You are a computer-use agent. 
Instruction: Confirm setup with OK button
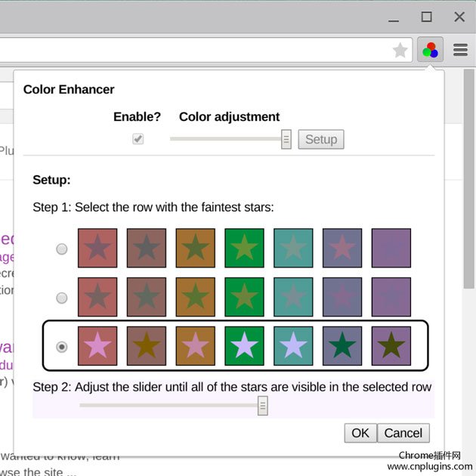coord(360,433)
